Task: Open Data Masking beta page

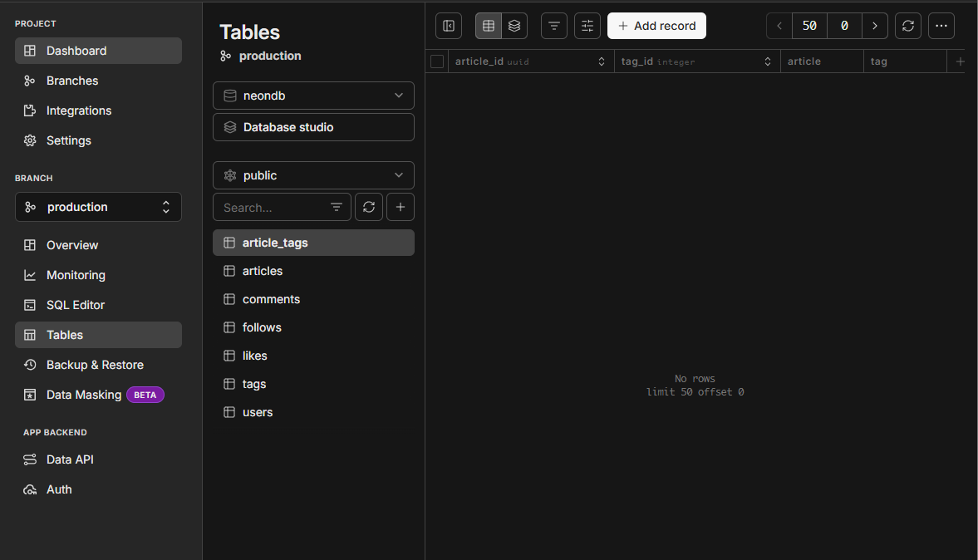Action: pyautogui.click(x=99, y=395)
